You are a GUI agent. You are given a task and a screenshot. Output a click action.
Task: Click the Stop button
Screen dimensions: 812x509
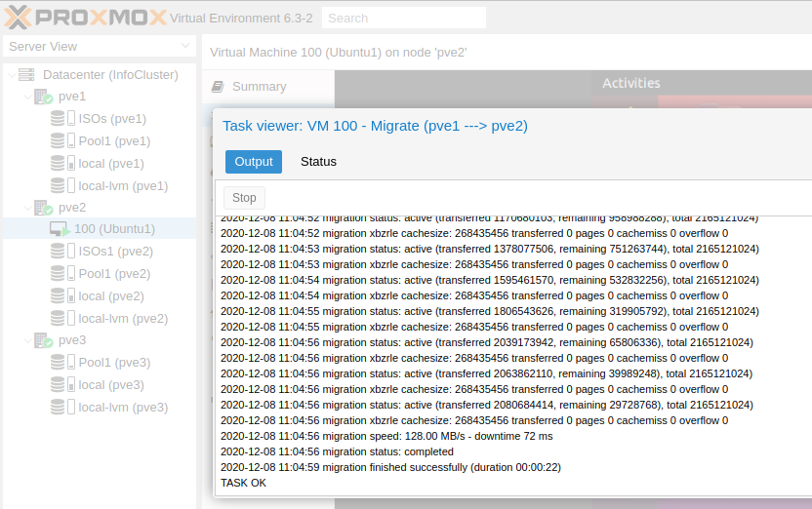coord(244,198)
